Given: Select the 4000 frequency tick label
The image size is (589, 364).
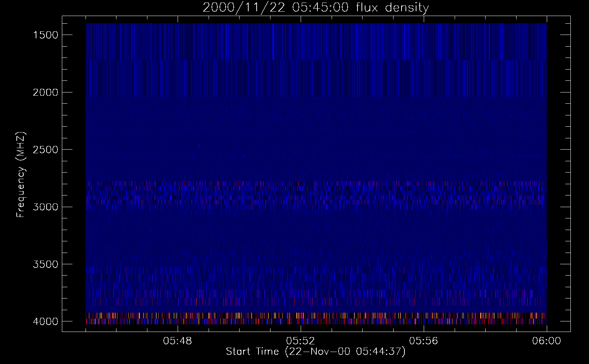Looking at the screenshot, I should 46,321.
